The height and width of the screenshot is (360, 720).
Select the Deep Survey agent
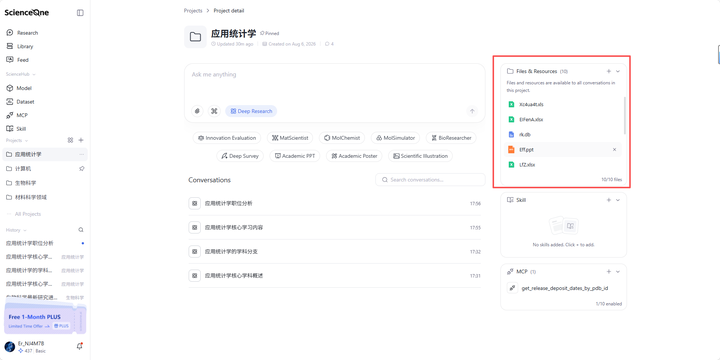click(x=240, y=156)
